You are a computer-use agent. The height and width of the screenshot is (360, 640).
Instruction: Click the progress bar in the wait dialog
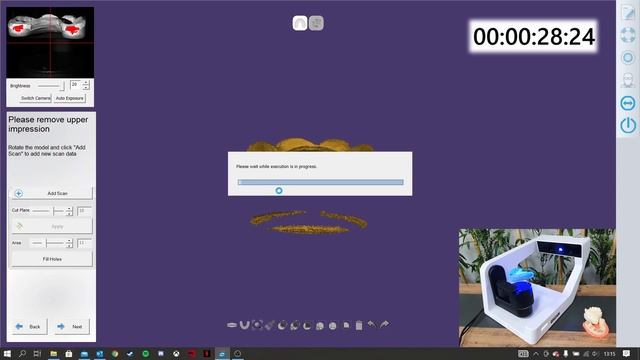coord(320,182)
